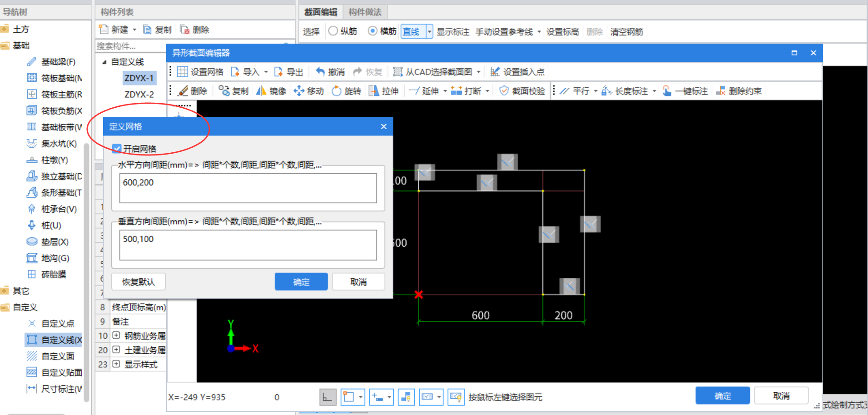Image resolution: width=868 pixels, height=415 pixels.
Task: Run 截面校验 section check
Action: (522, 91)
